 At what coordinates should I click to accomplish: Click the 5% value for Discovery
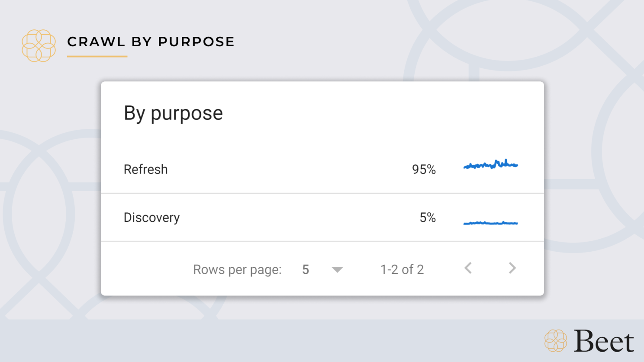point(428,217)
